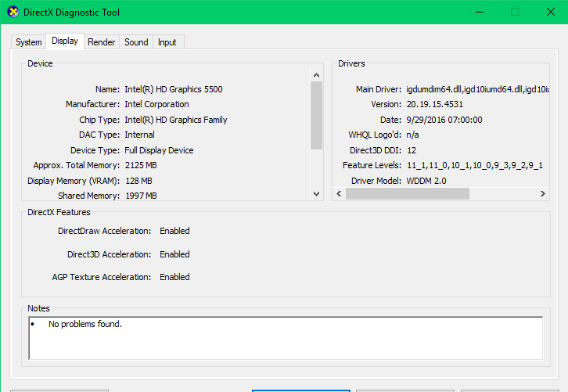Click driver model value 'WDDM 2.0'
568x392 pixels.
click(426, 181)
